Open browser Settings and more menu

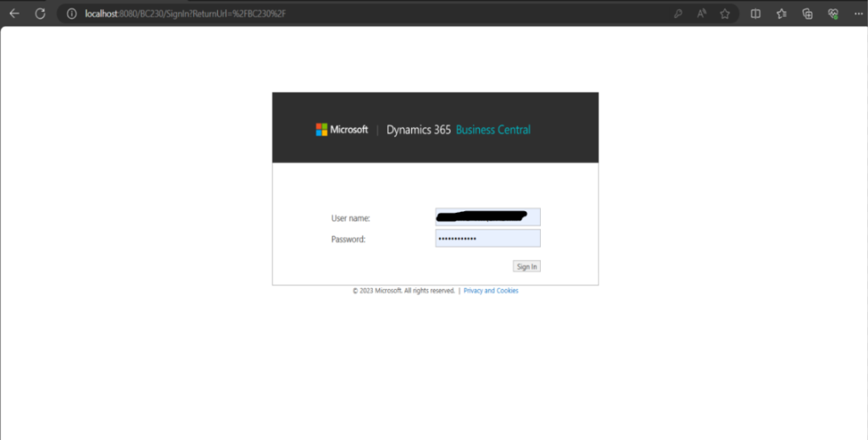[x=858, y=14]
